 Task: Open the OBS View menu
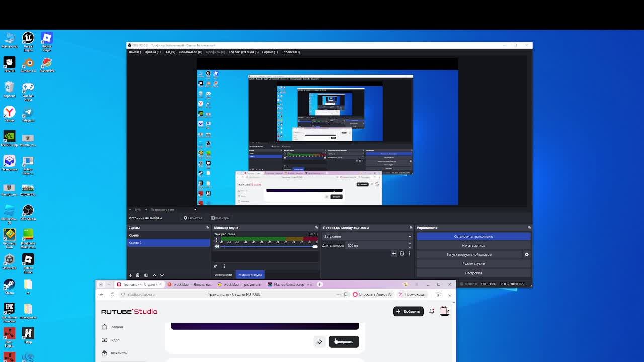click(170, 52)
